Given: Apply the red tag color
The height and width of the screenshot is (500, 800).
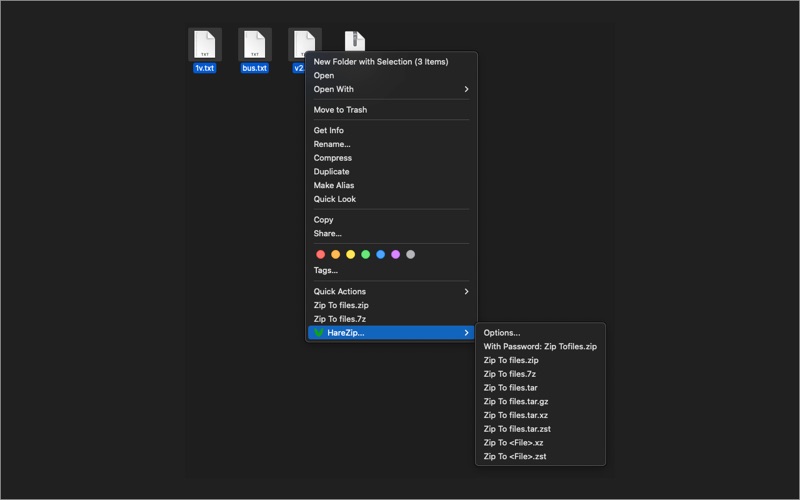Looking at the screenshot, I should point(320,255).
